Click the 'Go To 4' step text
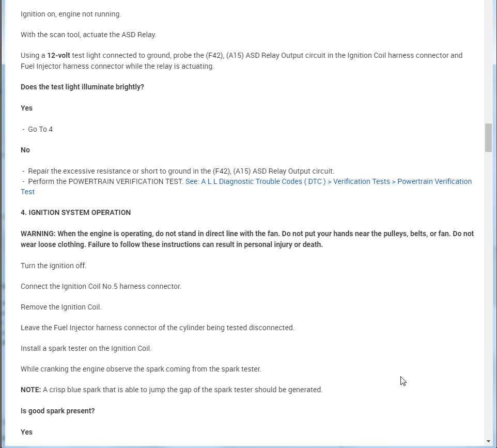 [x=40, y=129]
